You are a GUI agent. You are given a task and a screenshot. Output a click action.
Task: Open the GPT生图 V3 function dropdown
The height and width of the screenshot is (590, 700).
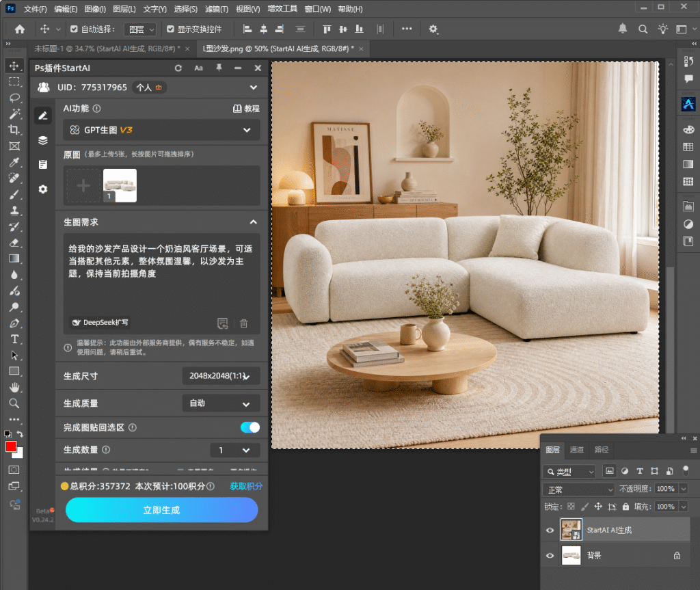[161, 130]
